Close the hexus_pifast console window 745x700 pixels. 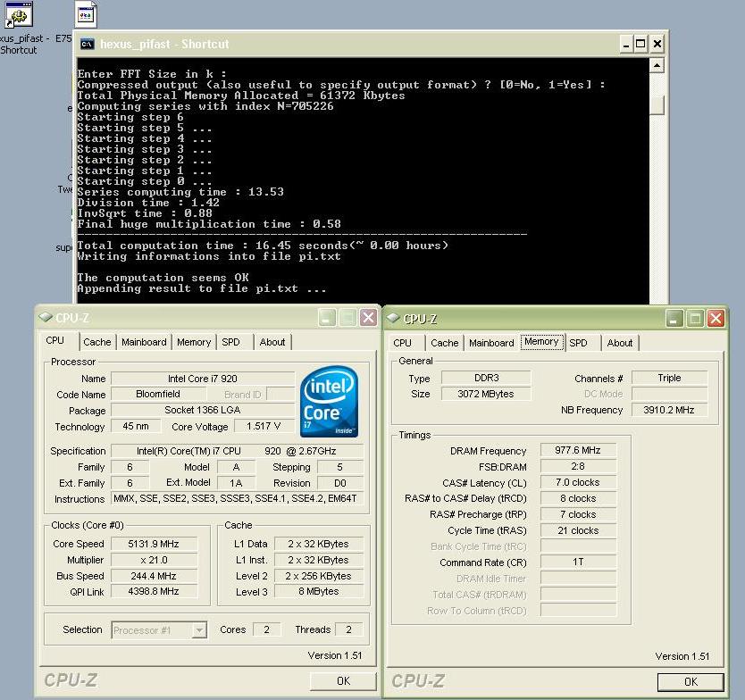(657, 44)
